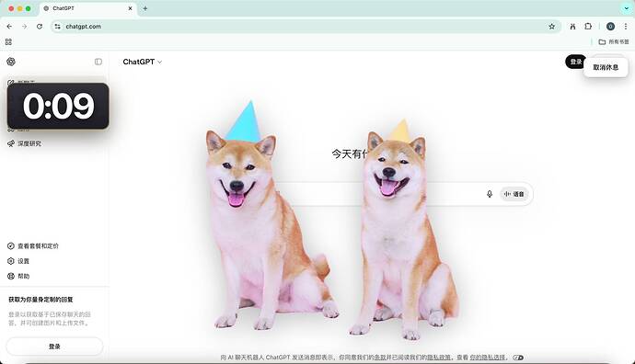Viewport: 635px width, 364px height.
Task: Bookmark this page with the star icon
Action: point(551,27)
